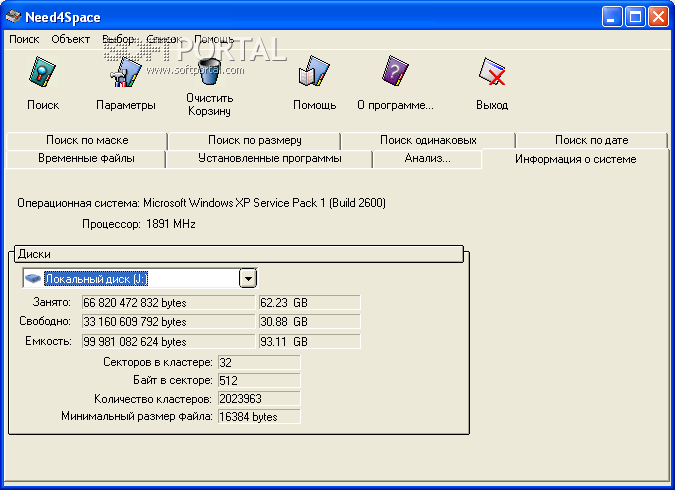Maximize the Need4Space window
The image size is (675, 490).
(635, 17)
